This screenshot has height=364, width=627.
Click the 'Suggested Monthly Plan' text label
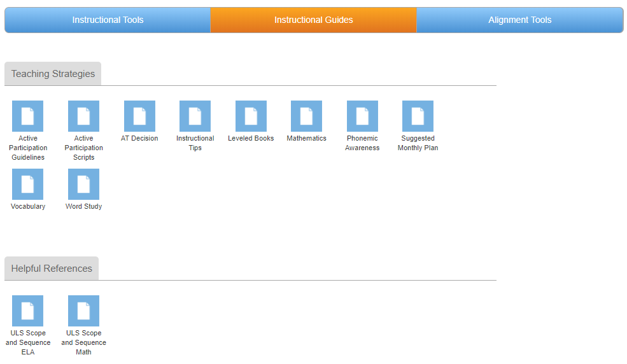click(x=418, y=143)
